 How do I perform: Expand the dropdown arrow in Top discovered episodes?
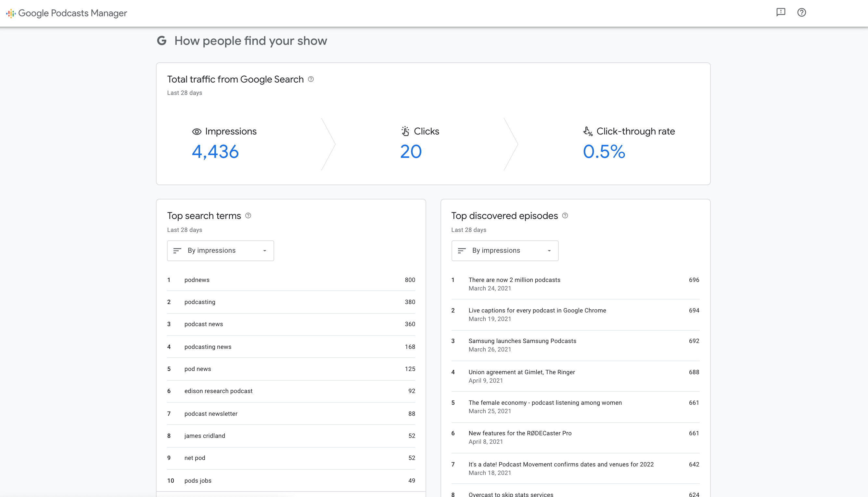pos(549,250)
